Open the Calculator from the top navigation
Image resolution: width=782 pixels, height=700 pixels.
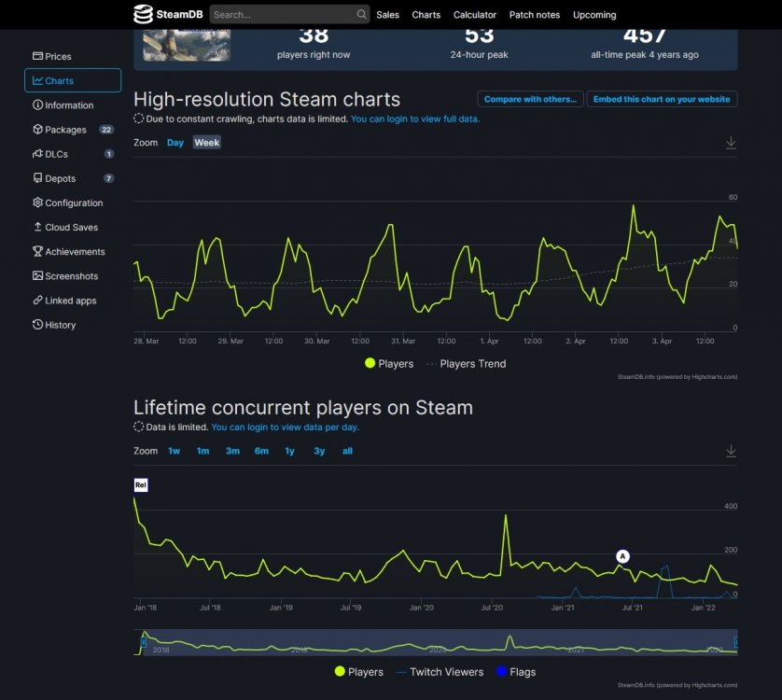tap(475, 15)
